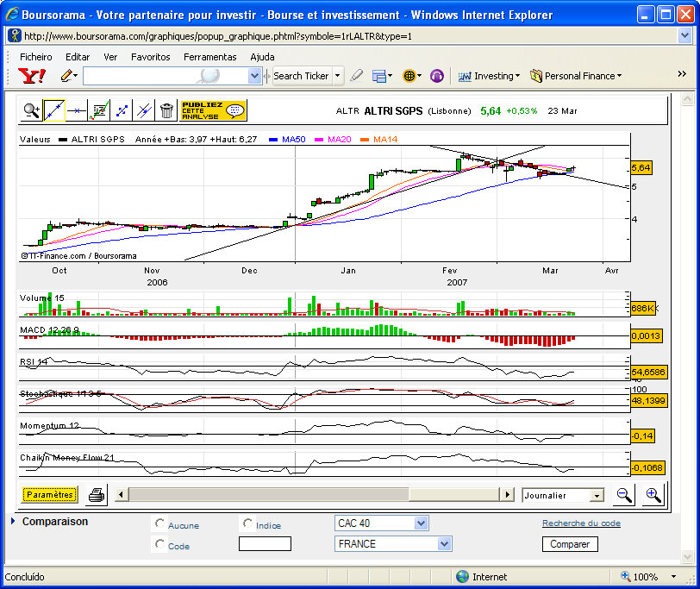Click the 5,64 price label on chart
This screenshot has width=700, height=589.
click(x=641, y=168)
